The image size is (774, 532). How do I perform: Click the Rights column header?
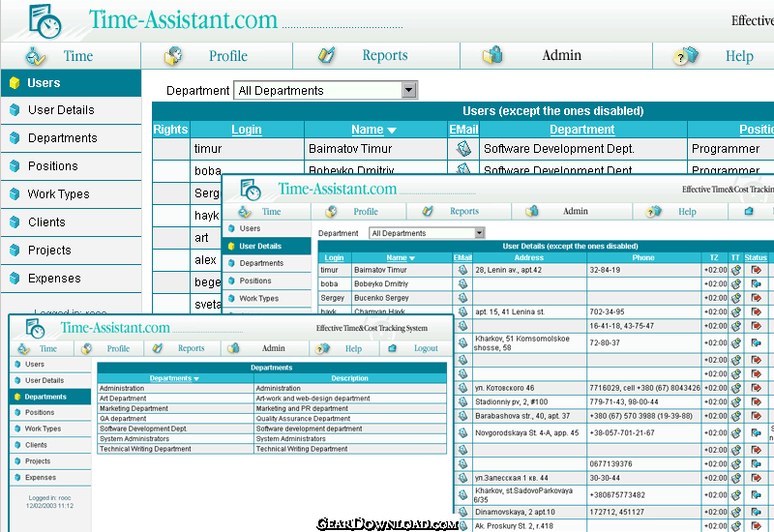(x=171, y=130)
